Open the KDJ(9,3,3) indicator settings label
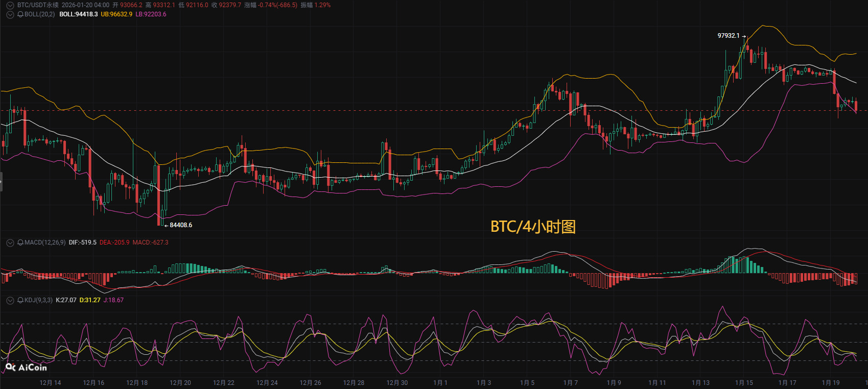This screenshot has height=389, width=868. [x=38, y=300]
